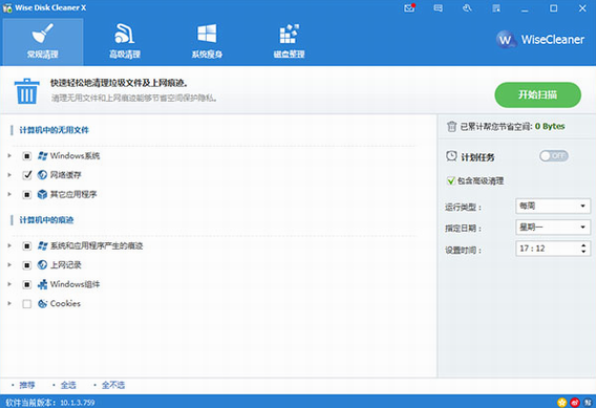Open the mail notification icon in title bar
Image resolution: width=596 pixels, height=408 pixels.
click(409, 8)
